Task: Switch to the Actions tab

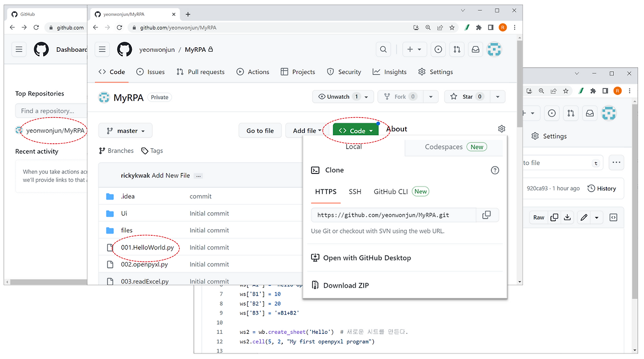Action: 253,72
